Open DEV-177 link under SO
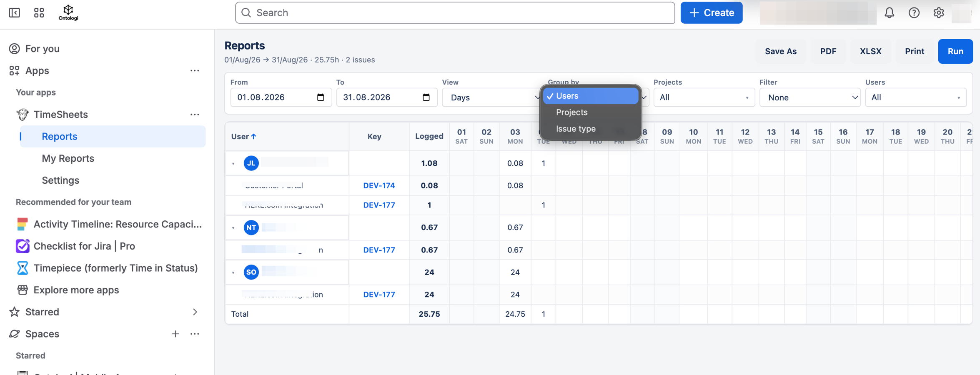Image resolution: width=980 pixels, height=375 pixels. [379, 295]
